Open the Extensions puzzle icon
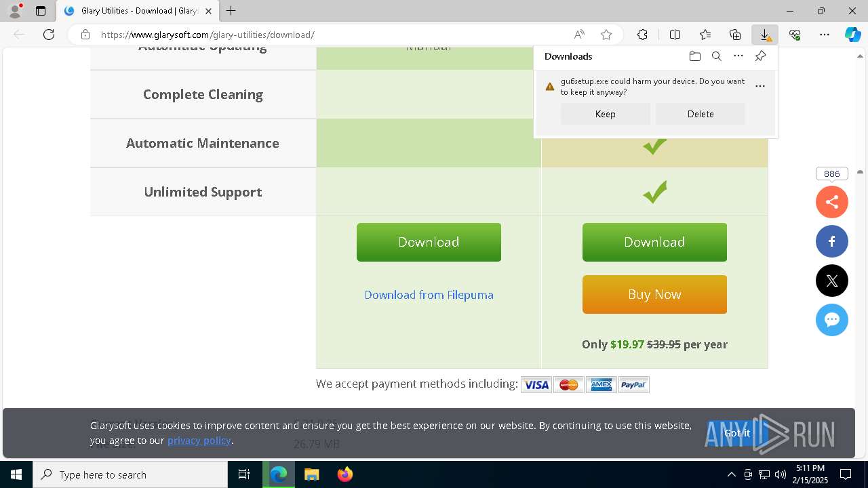The image size is (868, 488). 642,35
